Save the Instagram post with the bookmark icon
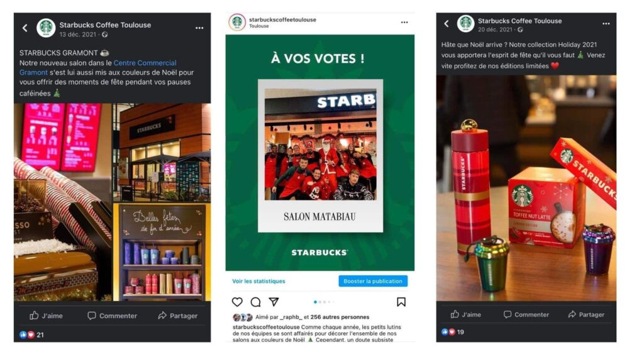Screen dimensions: 644x362 [401, 302]
